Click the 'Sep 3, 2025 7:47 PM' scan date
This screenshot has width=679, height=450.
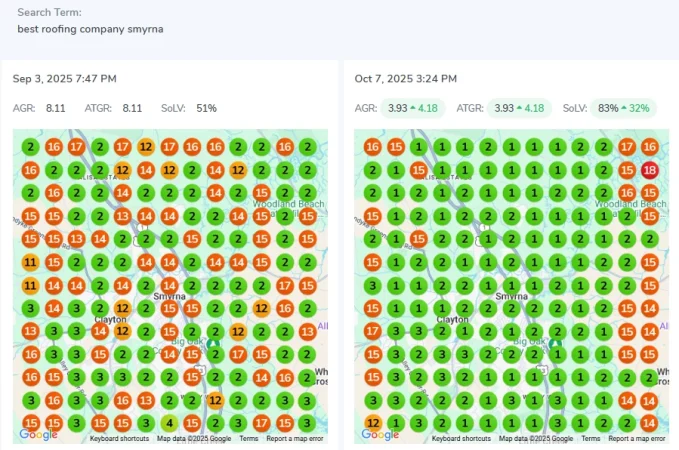click(65, 79)
